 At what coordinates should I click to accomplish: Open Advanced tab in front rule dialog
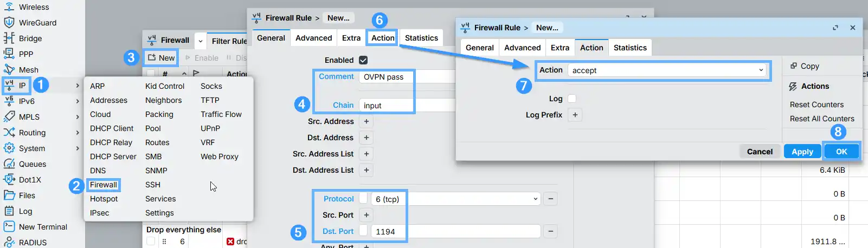(x=523, y=48)
